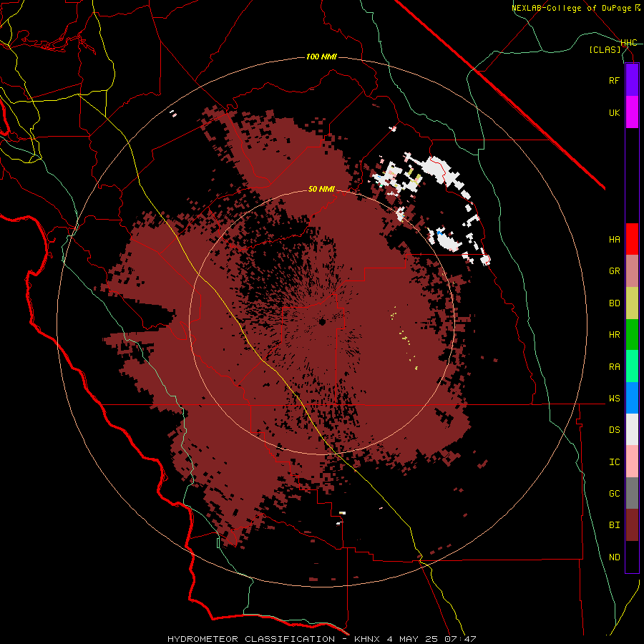Image resolution: width=644 pixels, height=644 pixels.
Task: Click the BI legend label
Action: (614, 525)
